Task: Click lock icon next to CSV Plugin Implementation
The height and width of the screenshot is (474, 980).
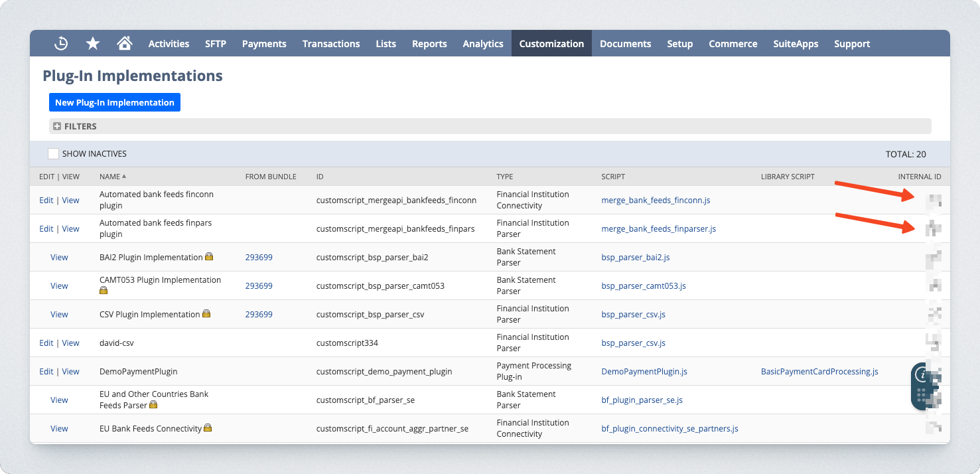Action: coord(206,314)
